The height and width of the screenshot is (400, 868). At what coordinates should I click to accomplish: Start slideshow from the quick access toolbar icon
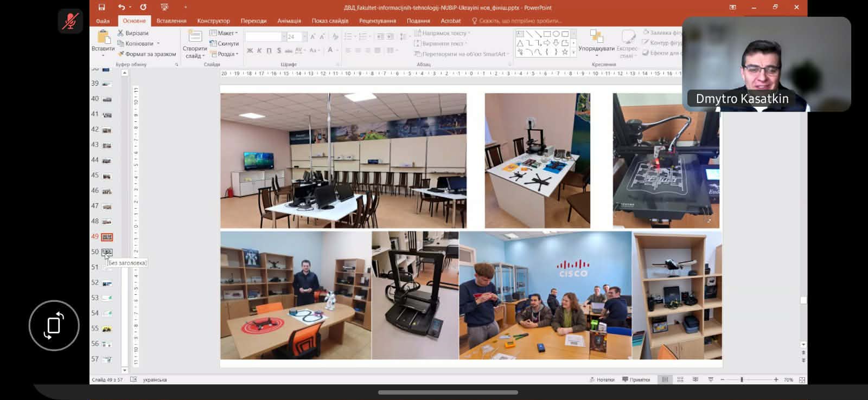pos(164,7)
